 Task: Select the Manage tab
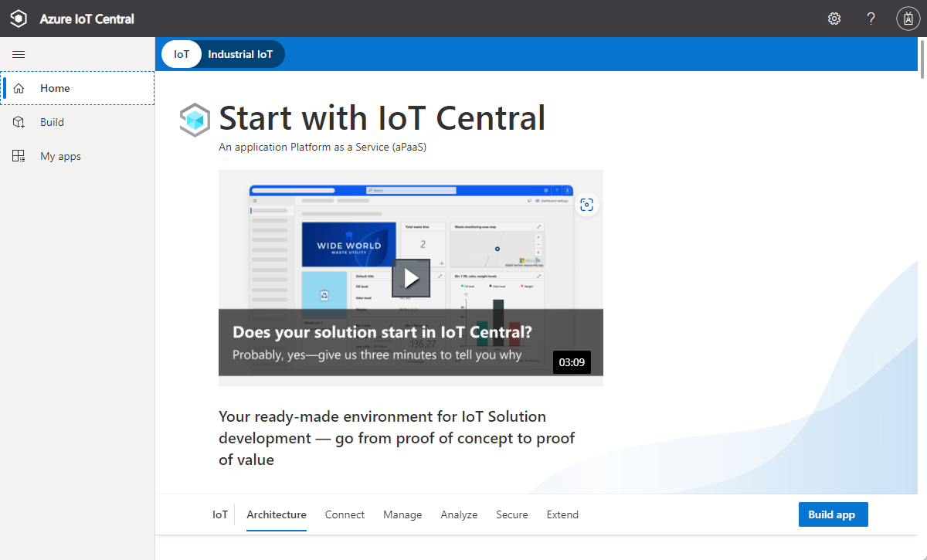(402, 514)
